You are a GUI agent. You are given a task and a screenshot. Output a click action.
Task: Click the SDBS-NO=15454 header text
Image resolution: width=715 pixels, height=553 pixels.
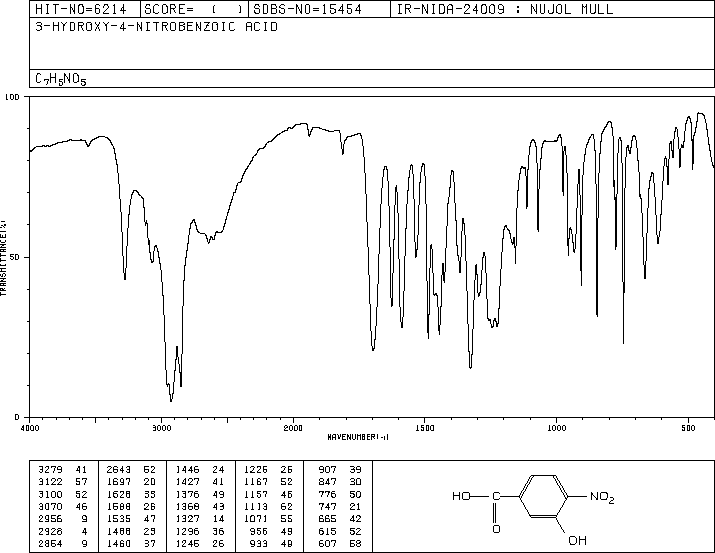[307, 9]
